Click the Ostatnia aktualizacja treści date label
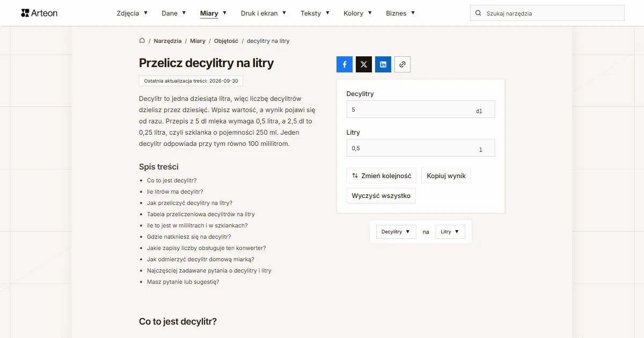644x338 pixels. tap(191, 81)
